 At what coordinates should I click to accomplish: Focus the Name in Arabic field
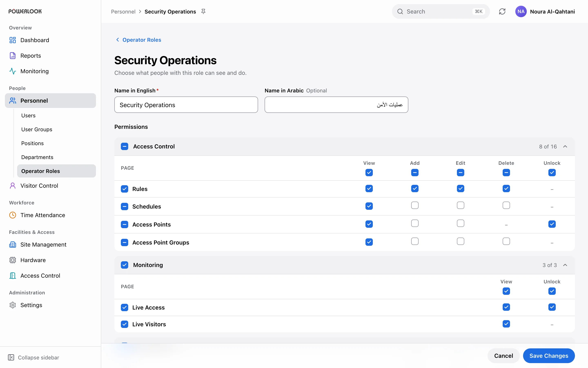[x=336, y=105]
